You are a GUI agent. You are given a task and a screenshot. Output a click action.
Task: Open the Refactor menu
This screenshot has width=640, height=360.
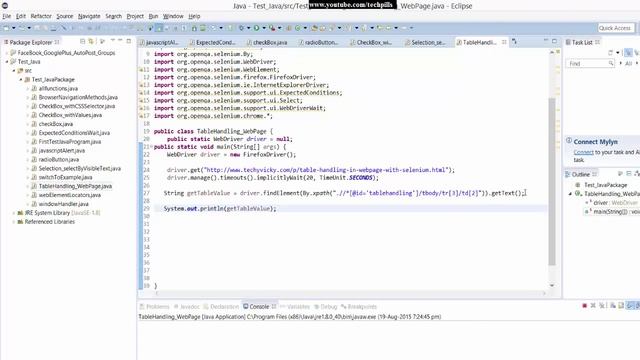[x=41, y=16]
